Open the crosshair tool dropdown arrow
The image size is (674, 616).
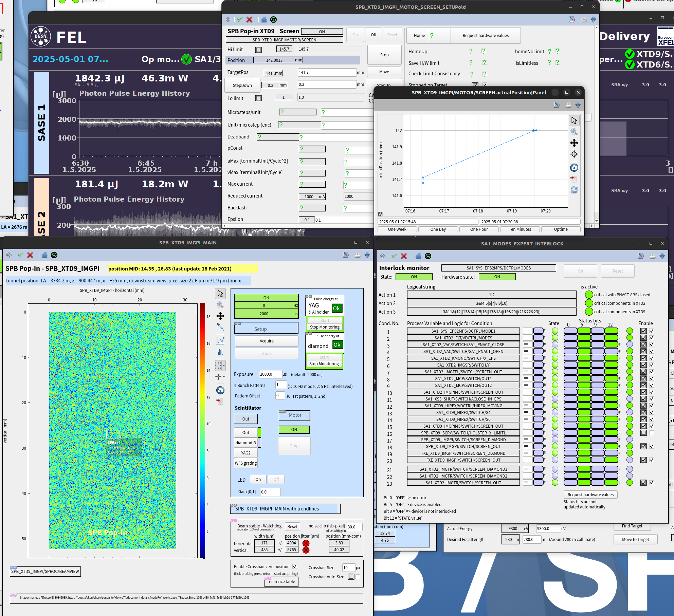224,377
